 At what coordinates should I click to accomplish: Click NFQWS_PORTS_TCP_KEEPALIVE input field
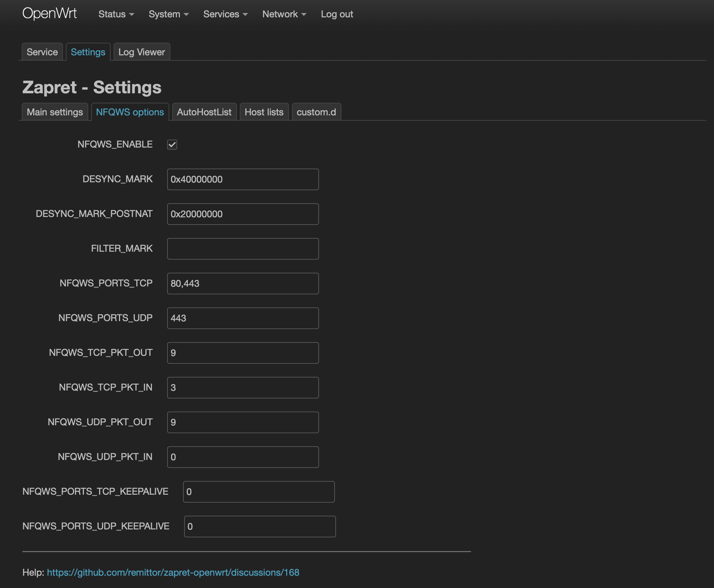point(259,492)
